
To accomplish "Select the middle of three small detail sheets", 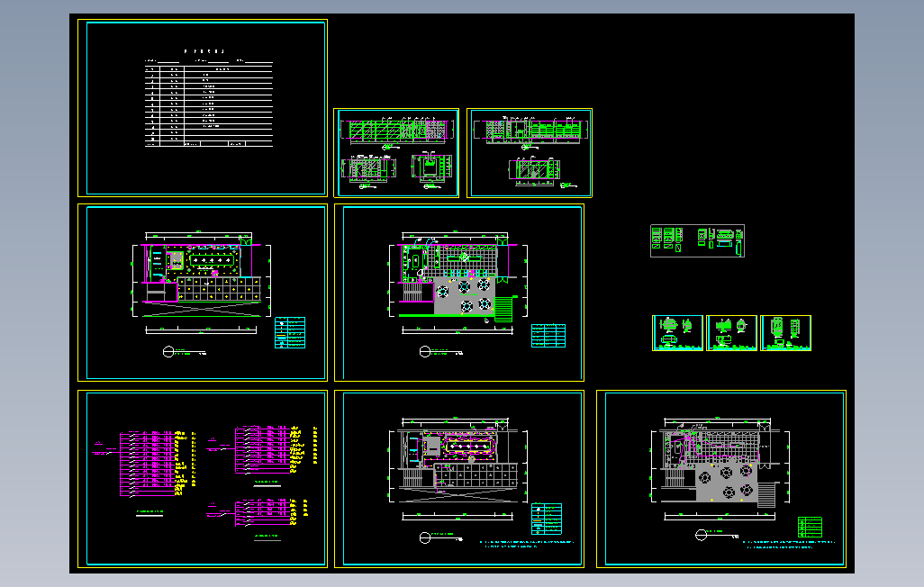I will 731,333.
